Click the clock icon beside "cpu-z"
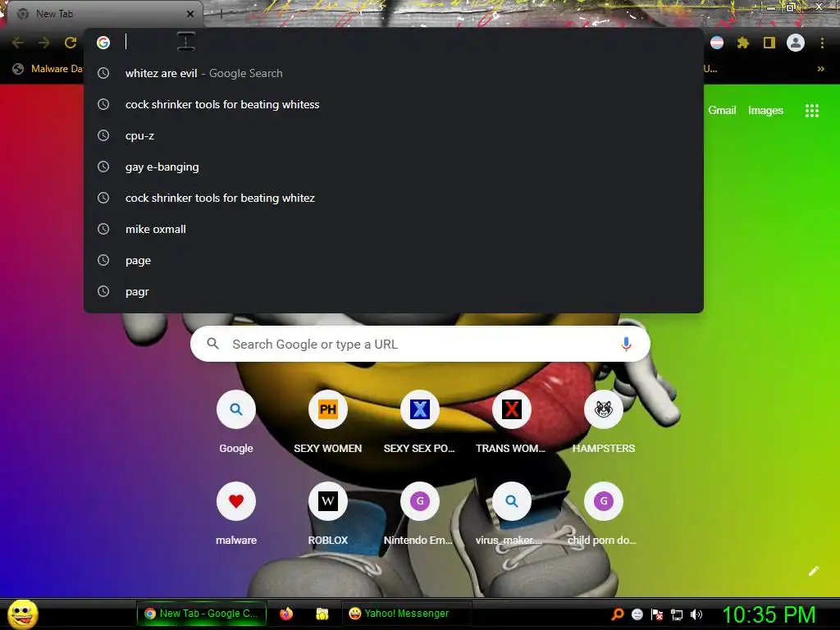Viewport: 840px width, 630px height. click(x=103, y=135)
